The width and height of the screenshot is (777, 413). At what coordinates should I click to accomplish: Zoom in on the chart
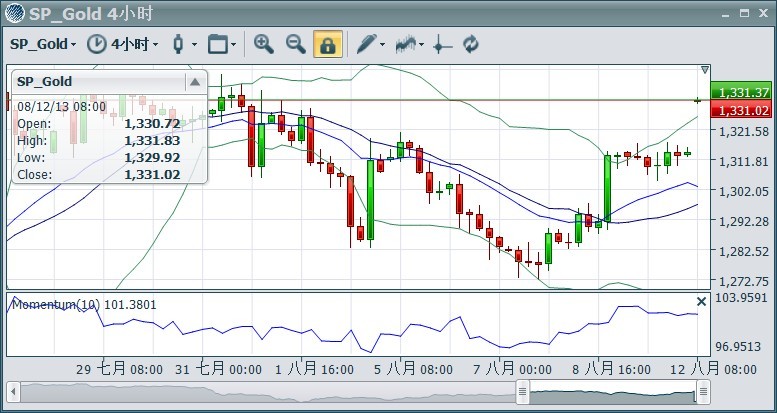[264, 44]
